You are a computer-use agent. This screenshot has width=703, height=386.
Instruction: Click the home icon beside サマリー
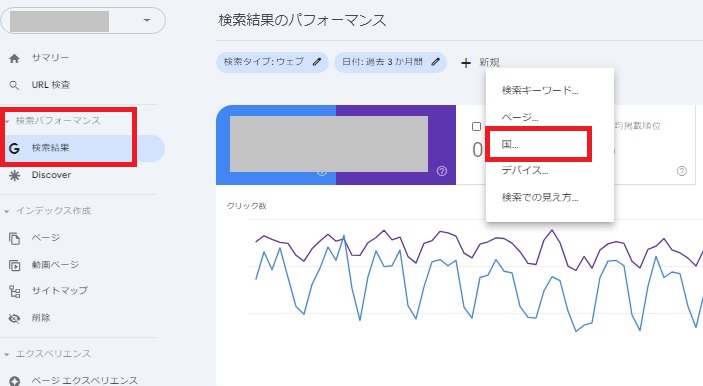click(x=14, y=58)
